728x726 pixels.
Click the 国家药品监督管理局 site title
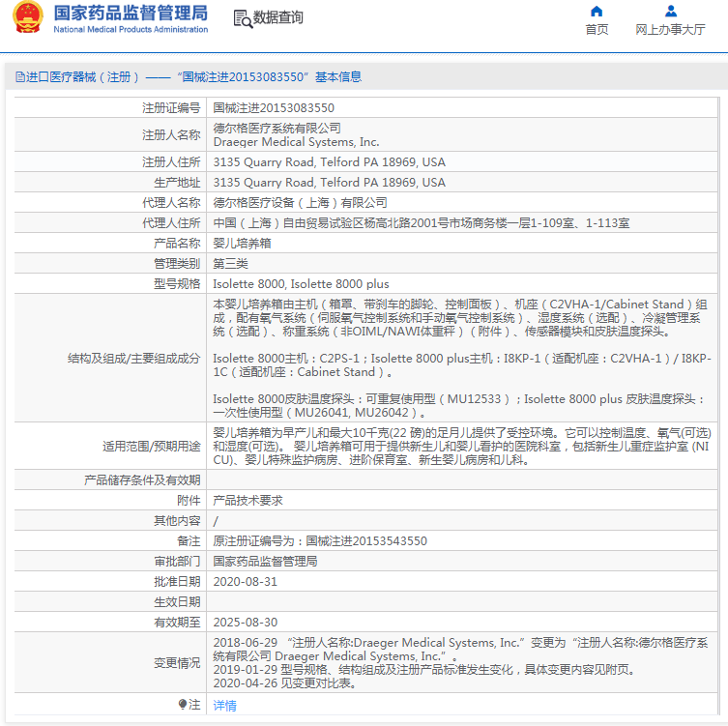pyautogui.click(x=131, y=13)
